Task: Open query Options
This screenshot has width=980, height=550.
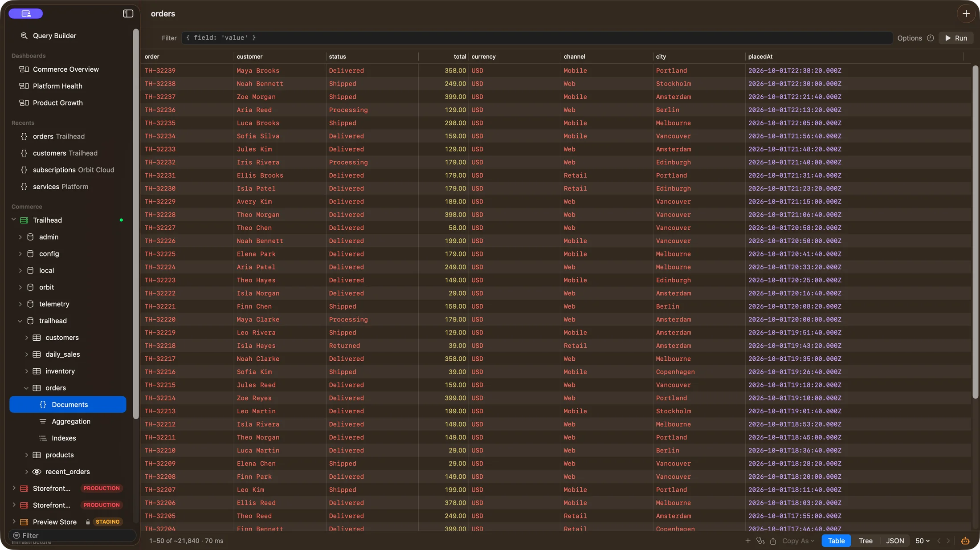Action: (910, 38)
